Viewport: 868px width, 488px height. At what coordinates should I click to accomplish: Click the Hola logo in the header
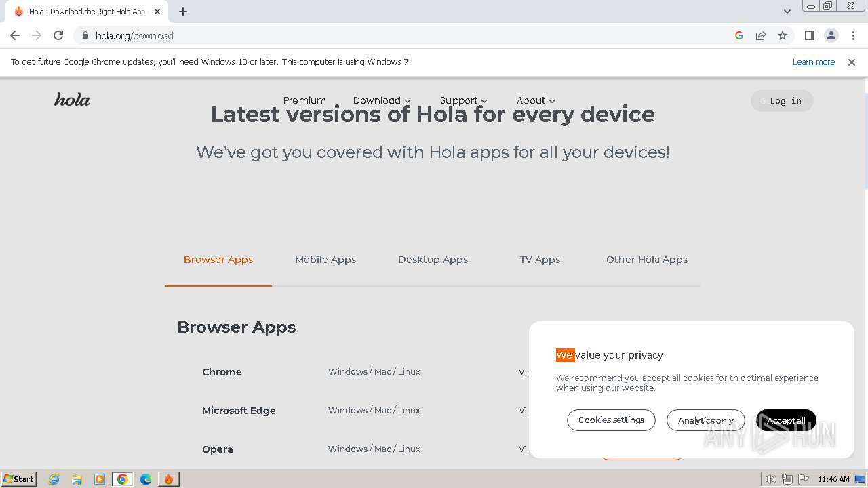point(72,100)
